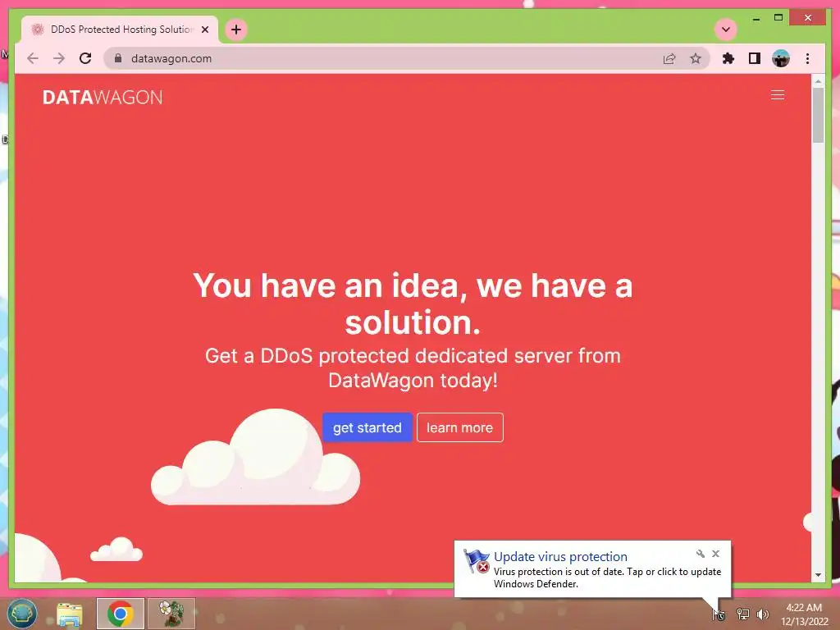Viewport: 840px width, 630px height.
Task: Click the DATAWAGON logo
Action: pyautogui.click(x=103, y=97)
